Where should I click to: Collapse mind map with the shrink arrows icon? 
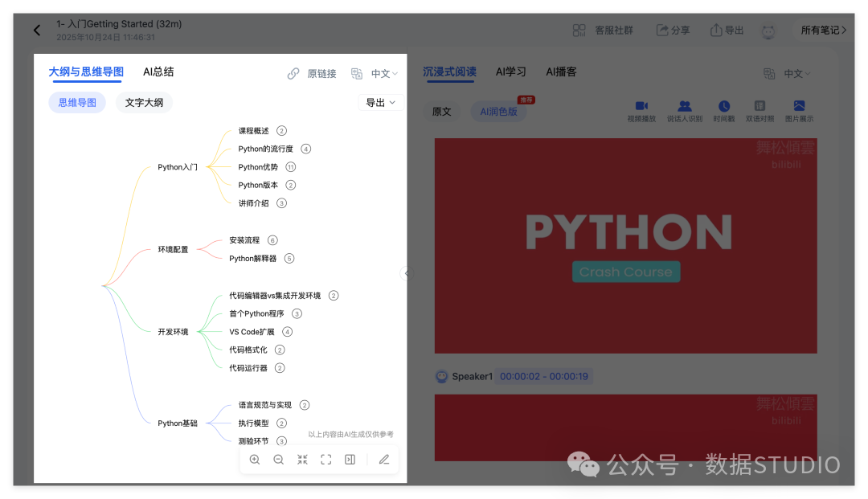pos(302,460)
